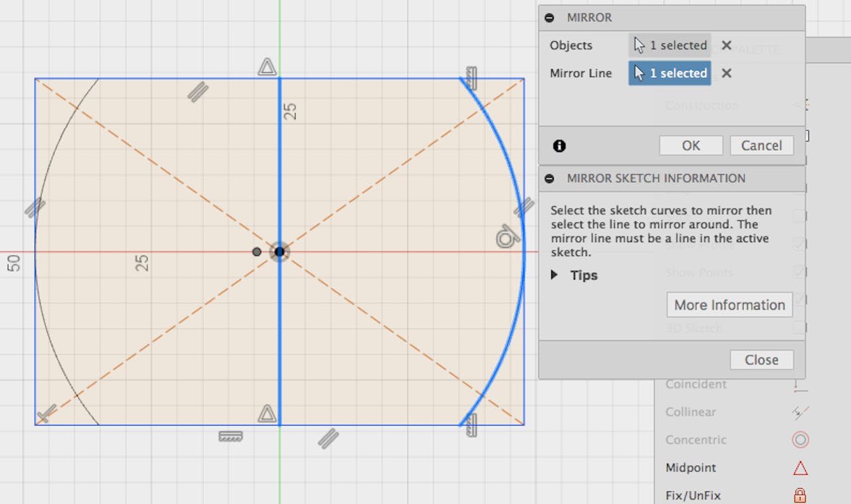Click the Concentric constraint circle icon
This screenshot has height=504, width=851.
[800, 440]
